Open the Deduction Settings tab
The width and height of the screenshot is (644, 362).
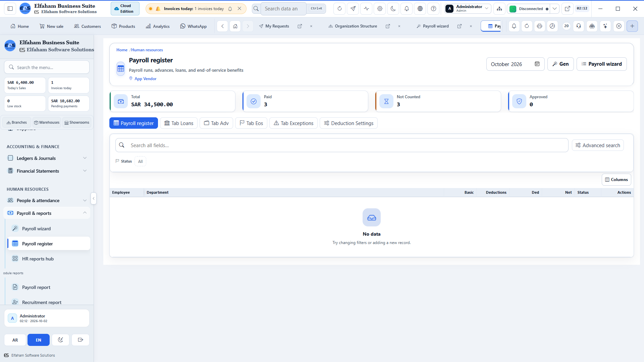pyautogui.click(x=348, y=123)
